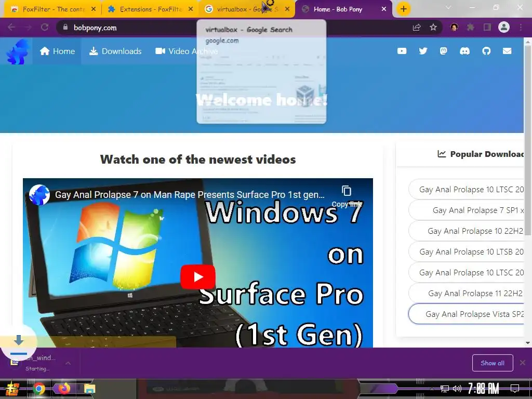Screen dimensions: 532x399
Task: Open the Downloads nav item
Action: pyautogui.click(x=115, y=51)
